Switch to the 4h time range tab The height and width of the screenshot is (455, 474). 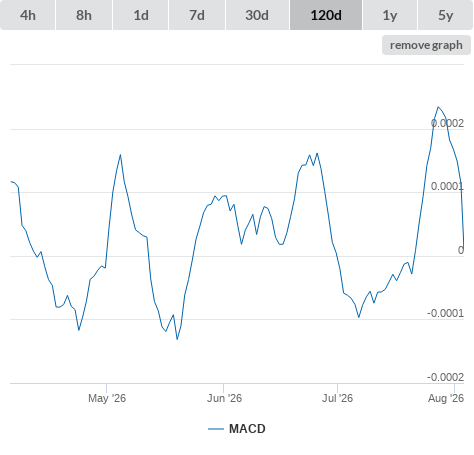pyautogui.click(x=27, y=15)
